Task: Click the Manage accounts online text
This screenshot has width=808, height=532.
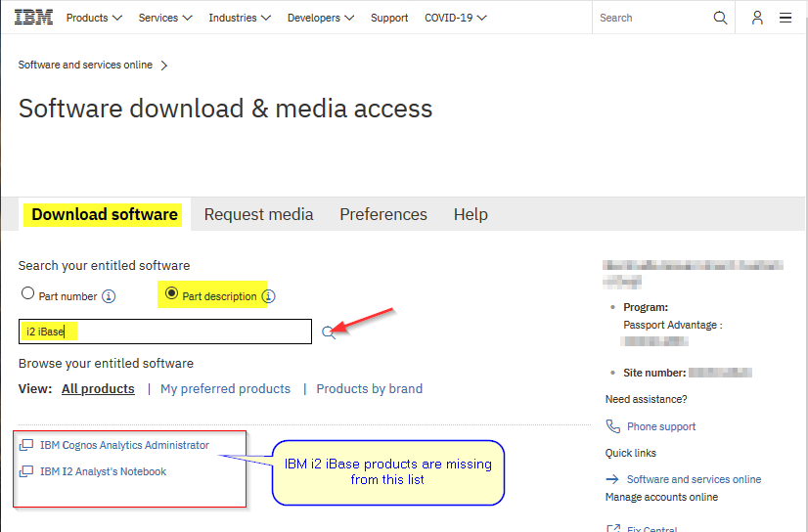Action: pyautogui.click(x=661, y=497)
